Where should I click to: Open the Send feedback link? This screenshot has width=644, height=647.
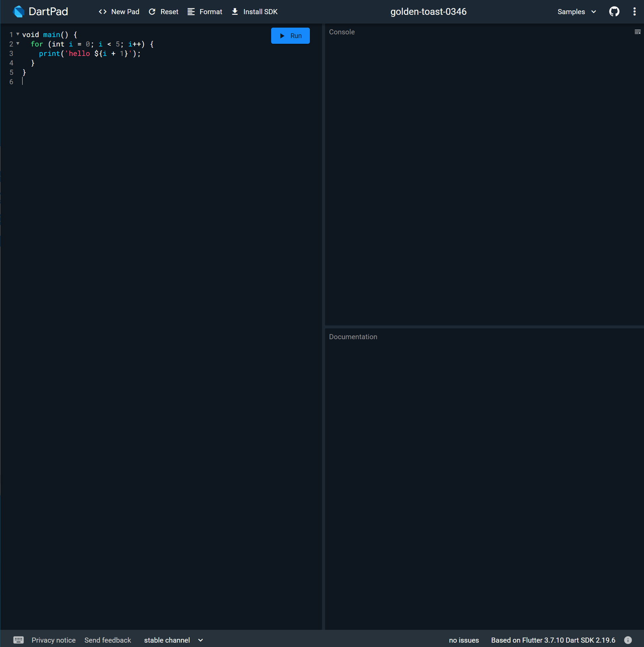coord(108,640)
